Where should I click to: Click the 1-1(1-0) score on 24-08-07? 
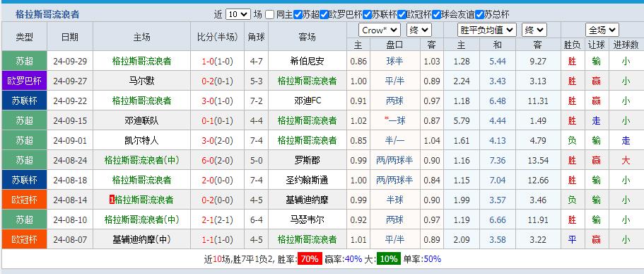[217, 239]
